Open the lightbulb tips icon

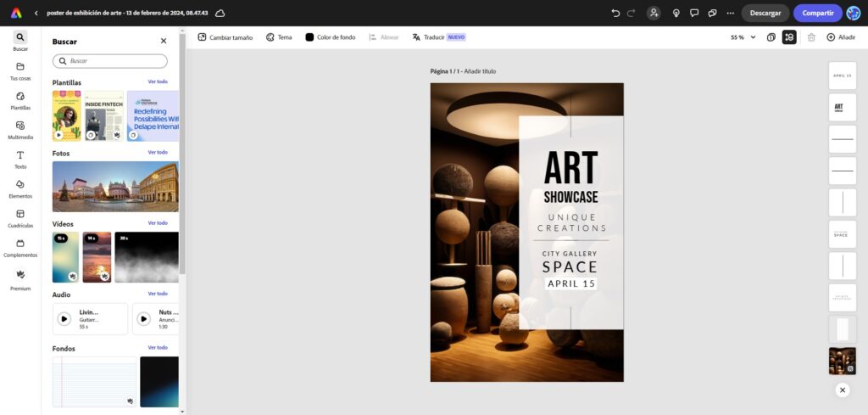pos(676,13)
